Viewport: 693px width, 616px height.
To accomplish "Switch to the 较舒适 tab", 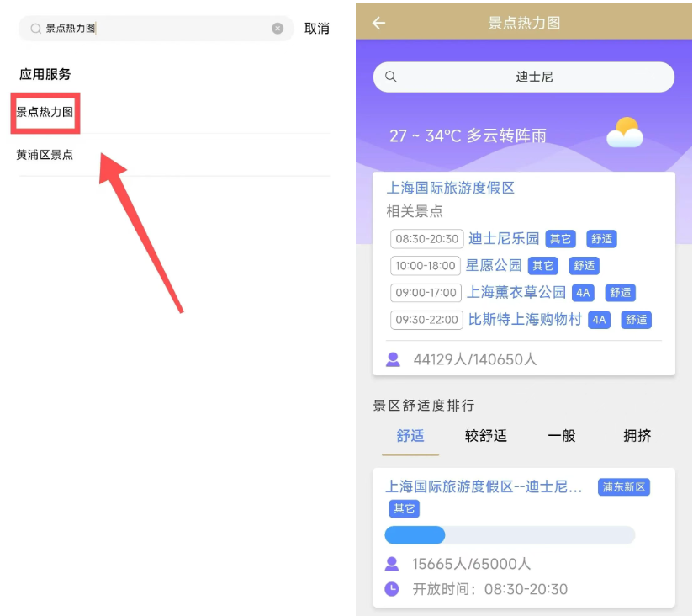I will (x=486, y=436).
